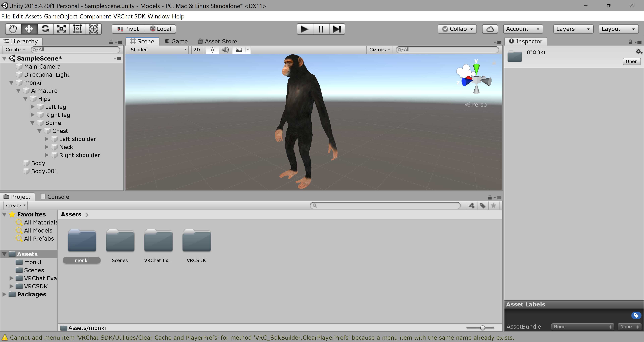Select the Hand tool in toolbar

(13, 29)
